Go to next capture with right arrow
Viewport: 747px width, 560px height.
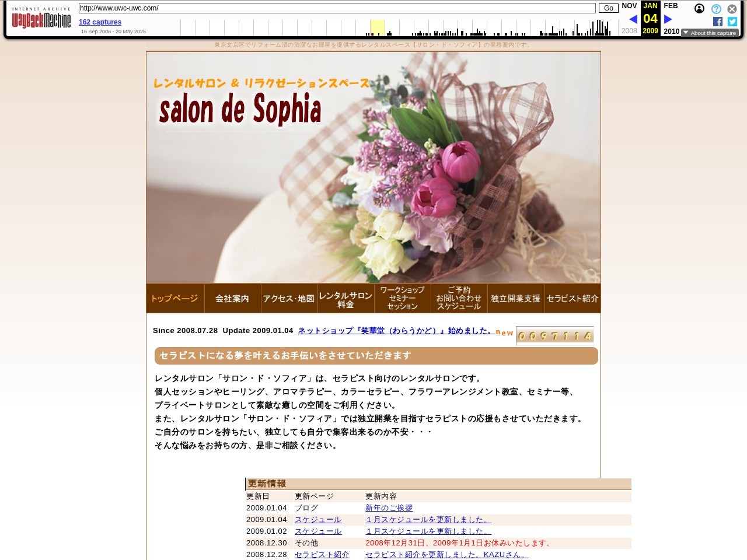(x=668, y=19)
